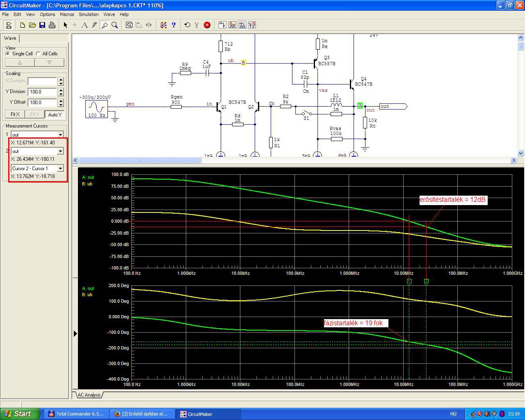Screen dimensions: 525x420
Task: Click the Print icon in toolbar
Action: click(52, 25)
